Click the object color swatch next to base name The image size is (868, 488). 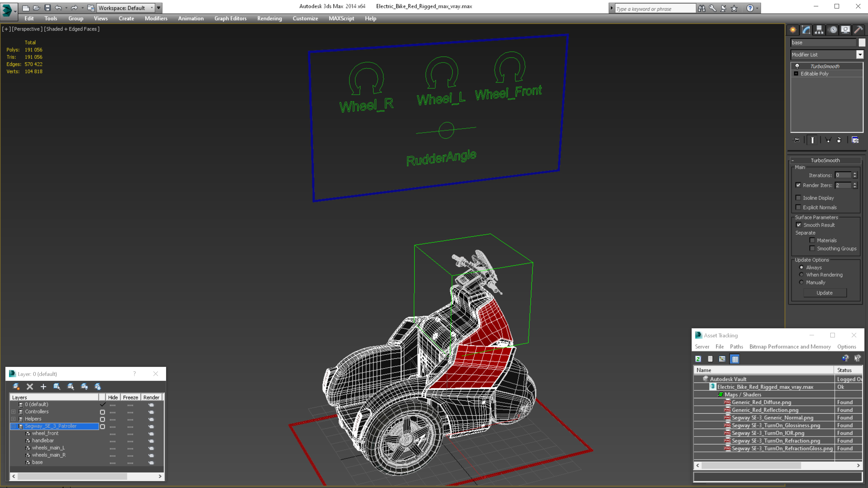click(862, 42)
